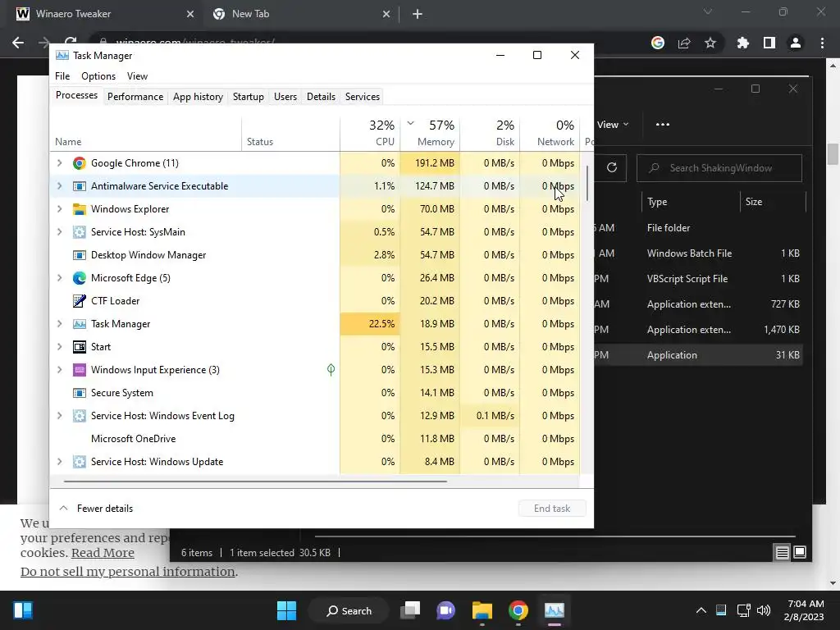Switch to the Services tab
This screenshot has width=840, height=630.
click(x=362, y=97)
